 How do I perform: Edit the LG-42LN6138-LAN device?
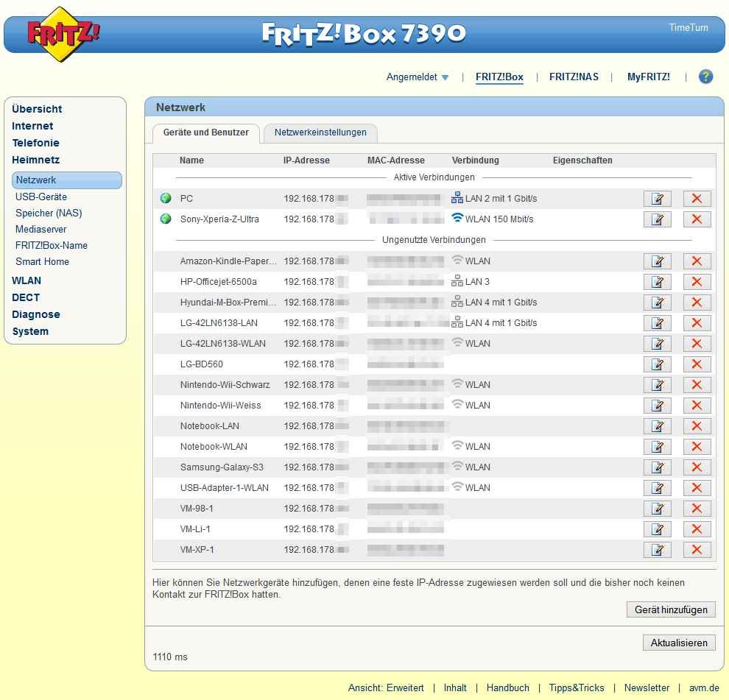click(x=657, y=322)
